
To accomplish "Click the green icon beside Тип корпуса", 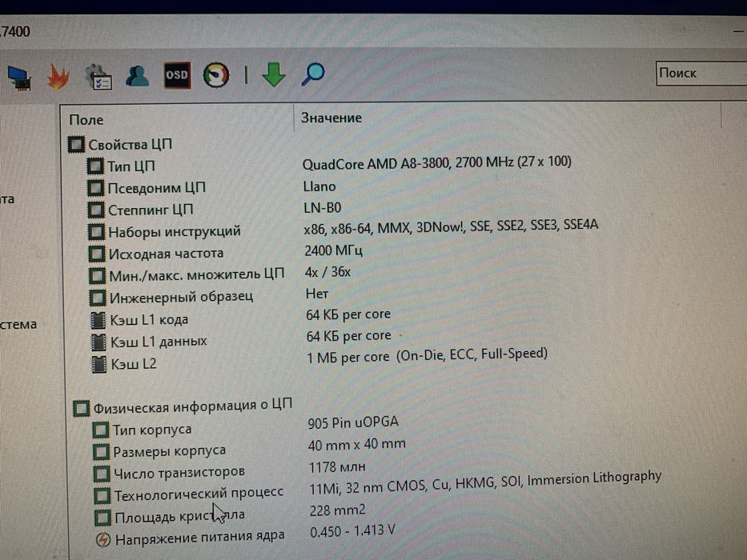I will coord(100,430).
